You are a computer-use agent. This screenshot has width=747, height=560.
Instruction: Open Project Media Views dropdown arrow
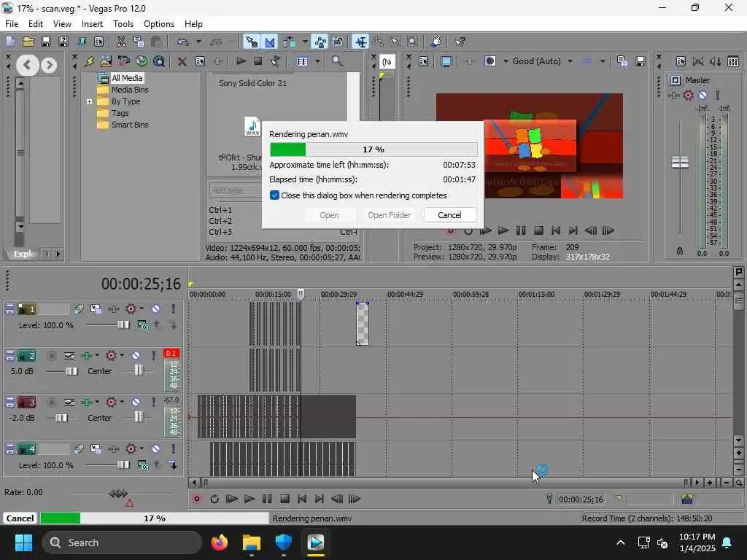[318, 61]
